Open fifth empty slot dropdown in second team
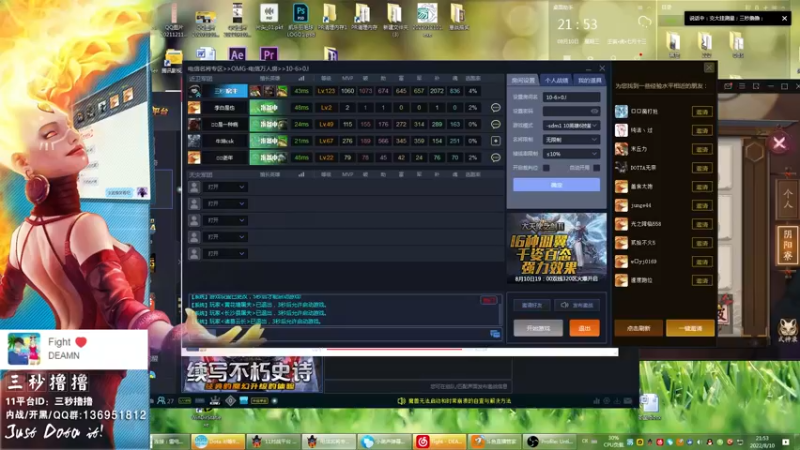Image resolution: width=800 pixels, height=450 pixels. point(226,254)
